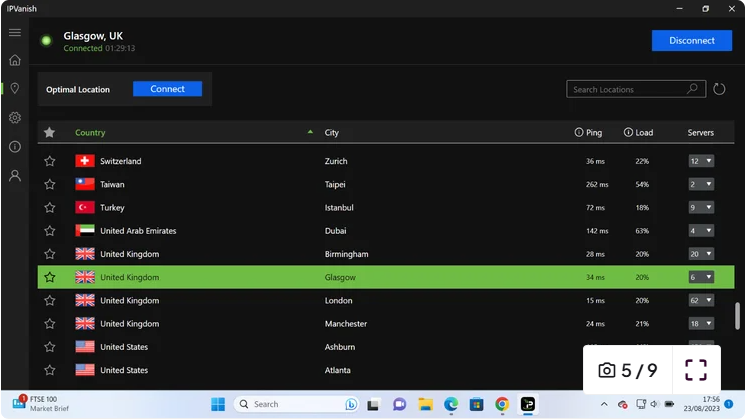The height and width of the screenshot is (420, 746).
Task: Open Dubai servers dropdown showing 4
Action: pos(701,231)
